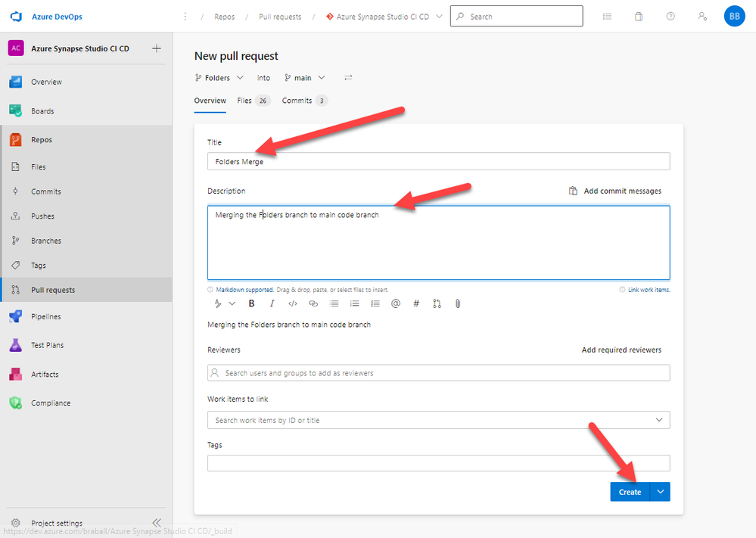The width and height of the screenshot is (756, 538).
Task: Open header formatting dropdown
Action: click(224, 303)
